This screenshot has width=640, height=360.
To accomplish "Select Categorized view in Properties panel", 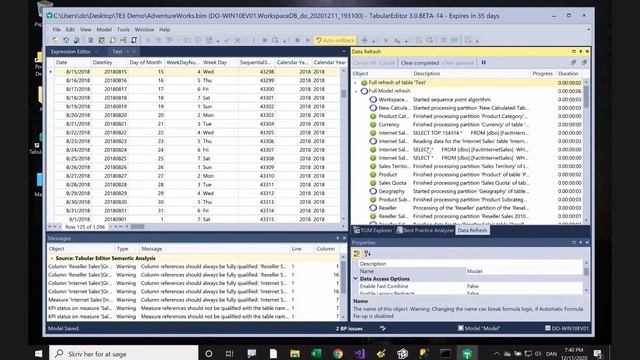I will pos(357,253).
